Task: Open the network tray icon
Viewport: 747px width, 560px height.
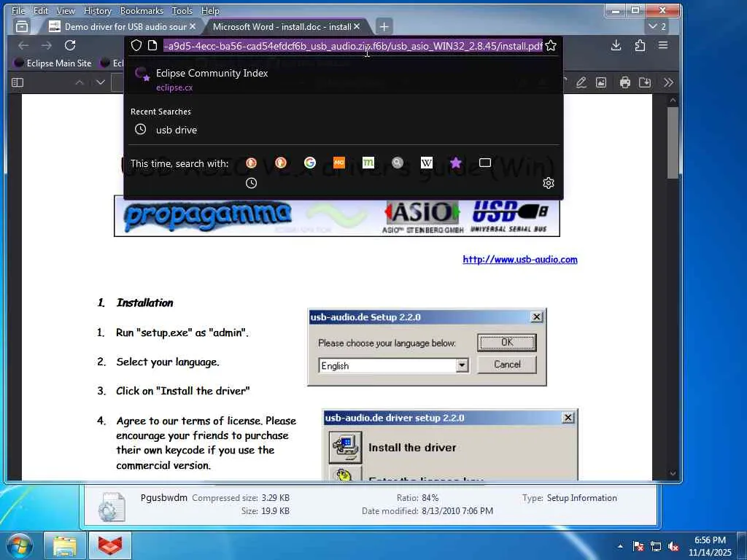Action: (656, 547)
